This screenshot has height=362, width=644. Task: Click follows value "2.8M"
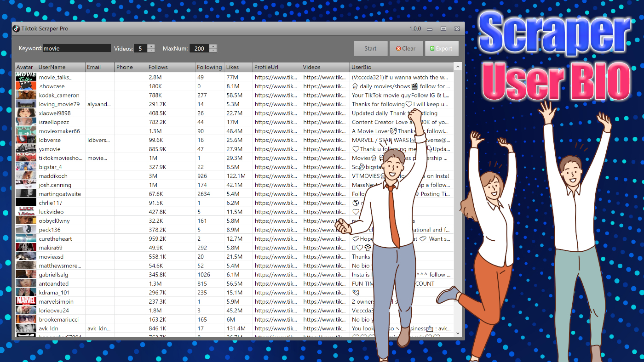(x=155, y=77)
